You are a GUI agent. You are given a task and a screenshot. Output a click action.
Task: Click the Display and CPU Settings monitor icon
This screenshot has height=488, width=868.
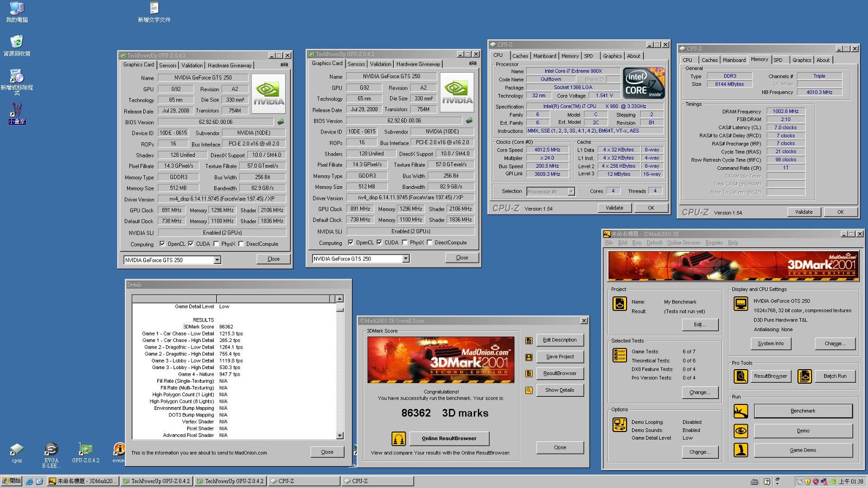741,303
